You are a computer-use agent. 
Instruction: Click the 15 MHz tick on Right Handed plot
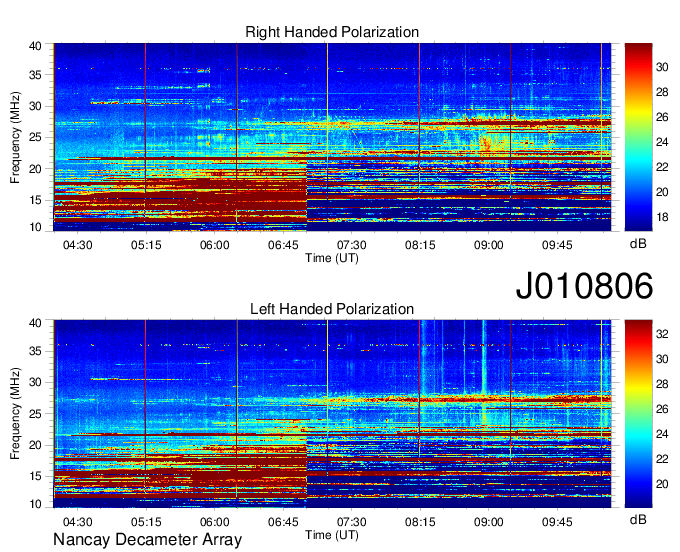tap(35, 200)
